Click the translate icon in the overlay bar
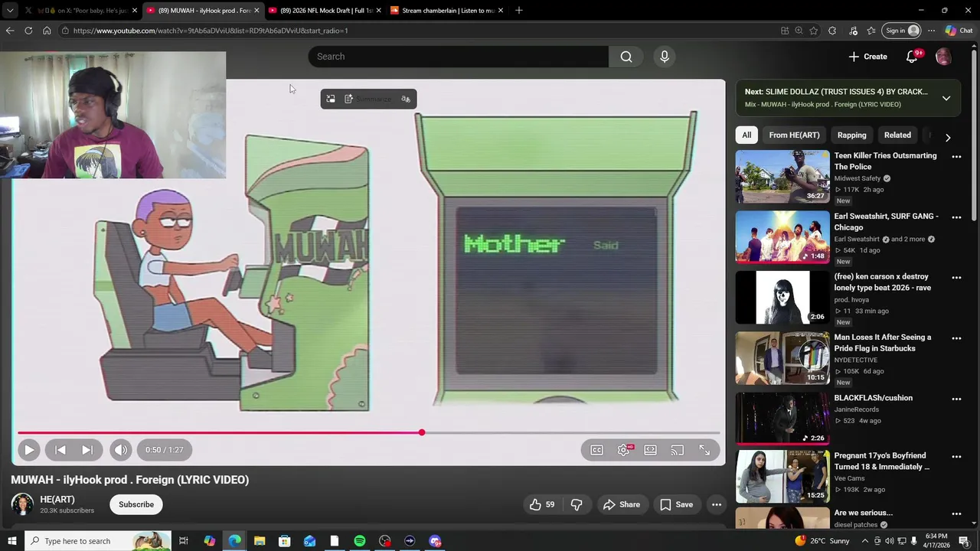980x551 pixels. [406, 99]
